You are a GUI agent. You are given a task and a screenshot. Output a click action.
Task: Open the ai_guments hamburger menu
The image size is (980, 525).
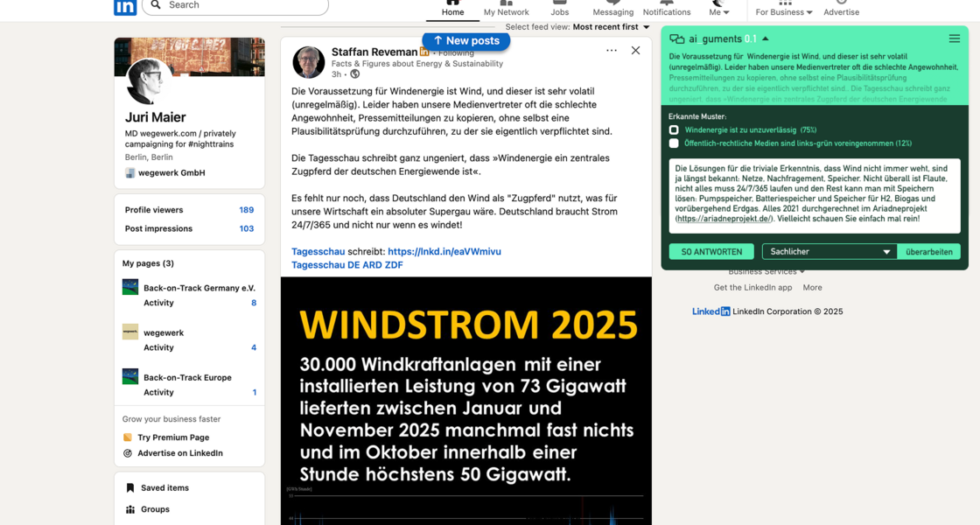(954, 38)
